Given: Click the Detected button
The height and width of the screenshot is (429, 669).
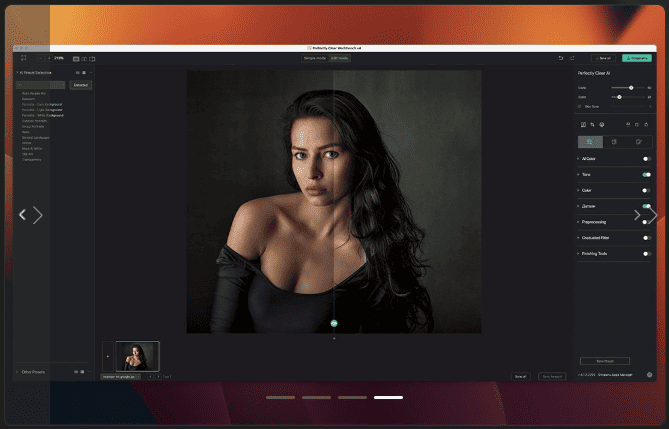Looking at the screenshot, I should click(x=81, y=85).
